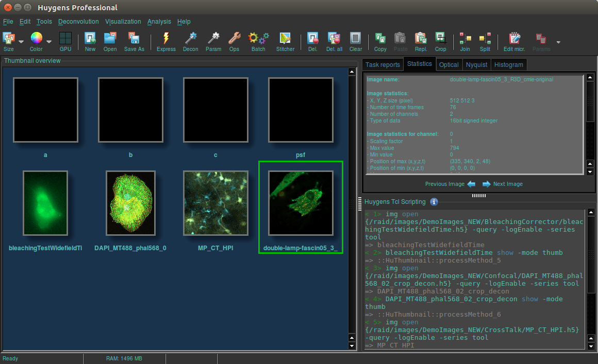Switch to the Nyquist tab
Screen dimensions: 598x364
[x=476, y=64]
